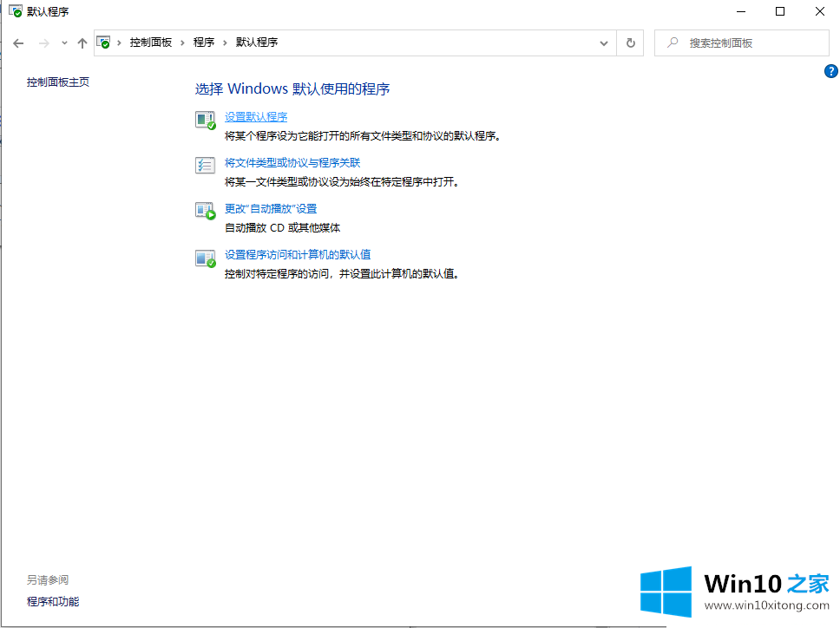The height and width of the screenshot is (628, 840).
Task: Open the address bar history dropdown
Action: click(604, 43)
